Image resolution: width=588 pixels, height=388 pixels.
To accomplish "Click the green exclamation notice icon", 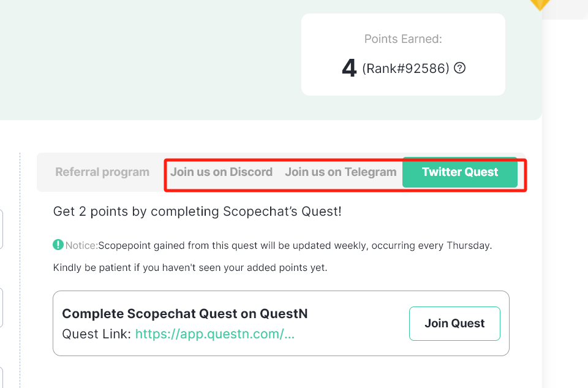I will [58, 245].
